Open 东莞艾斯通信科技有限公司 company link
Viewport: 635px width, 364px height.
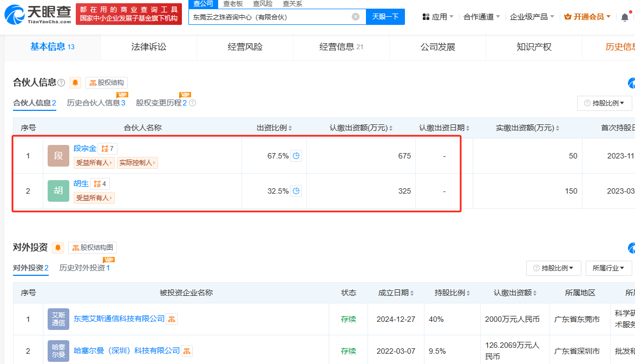pyautogui.click(x=119, y=319)
